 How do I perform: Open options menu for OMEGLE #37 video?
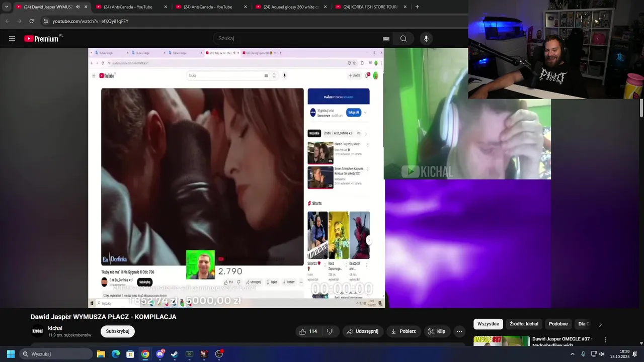(606, 340)
